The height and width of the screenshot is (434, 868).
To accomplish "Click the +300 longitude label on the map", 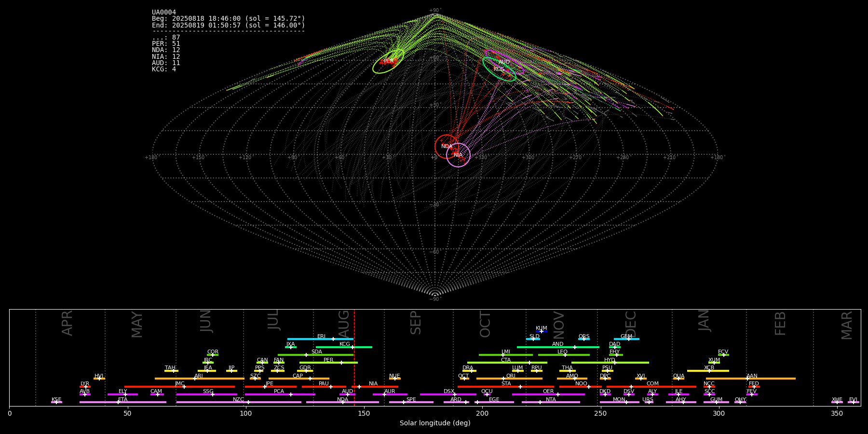I will click(528, 157).
